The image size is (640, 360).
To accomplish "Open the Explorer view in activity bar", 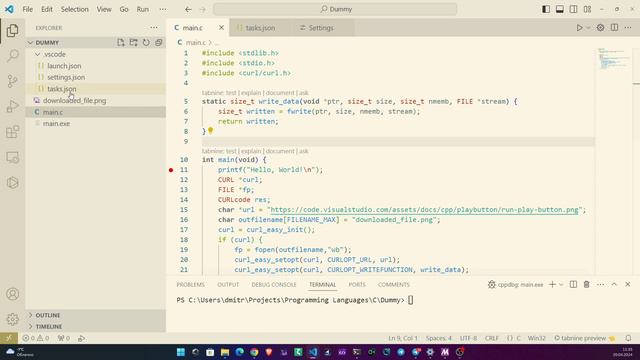I will pyautogui.click(x=13, y=31).
